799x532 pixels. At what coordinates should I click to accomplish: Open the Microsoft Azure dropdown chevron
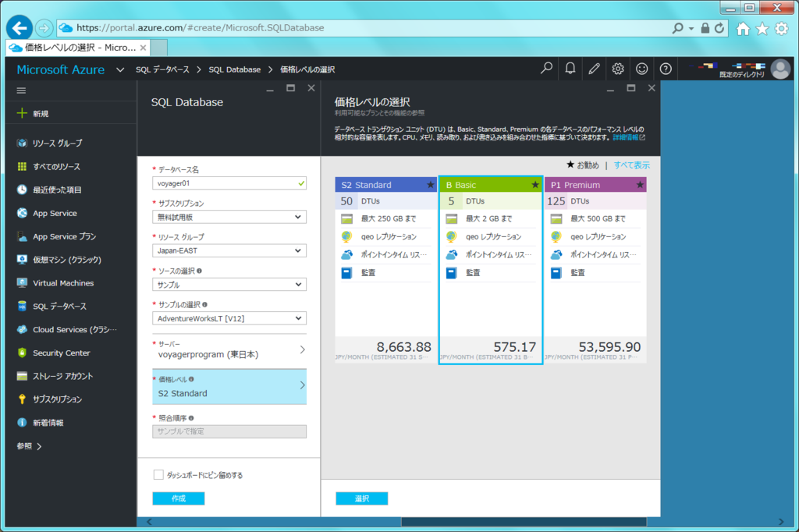pos(120,69)
